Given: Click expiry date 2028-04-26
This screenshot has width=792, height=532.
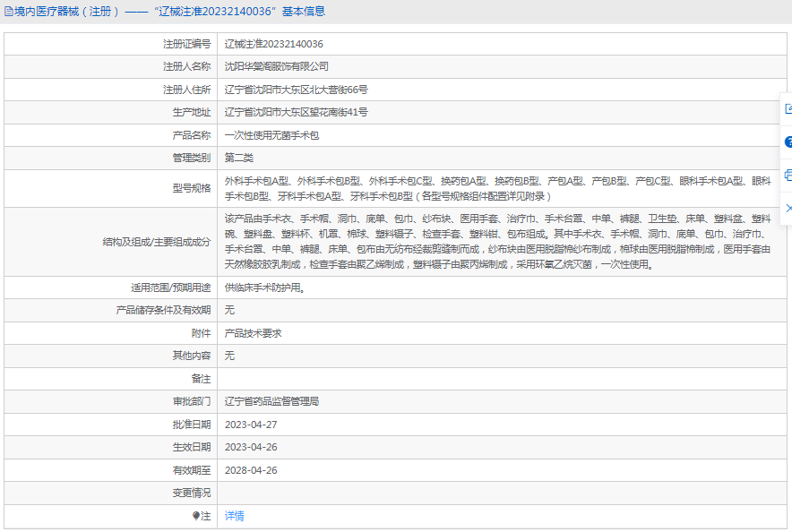Looking at the screenshot, I should 251,470.
